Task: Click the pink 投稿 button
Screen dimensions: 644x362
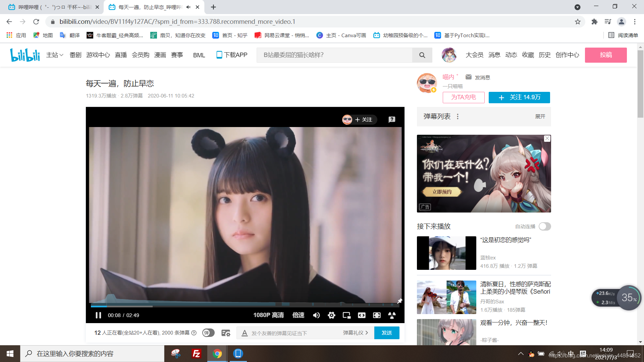Action: (605, 55)
